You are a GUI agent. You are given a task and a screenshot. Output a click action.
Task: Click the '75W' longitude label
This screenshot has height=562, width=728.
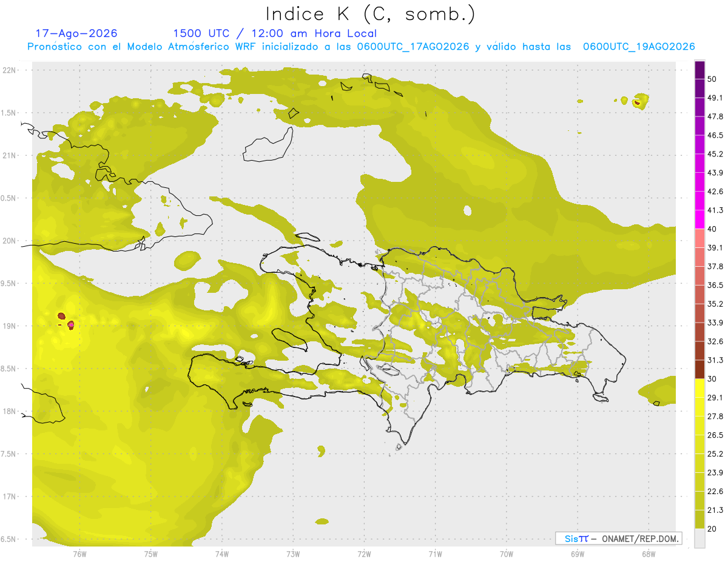click(x=151, y=554)
